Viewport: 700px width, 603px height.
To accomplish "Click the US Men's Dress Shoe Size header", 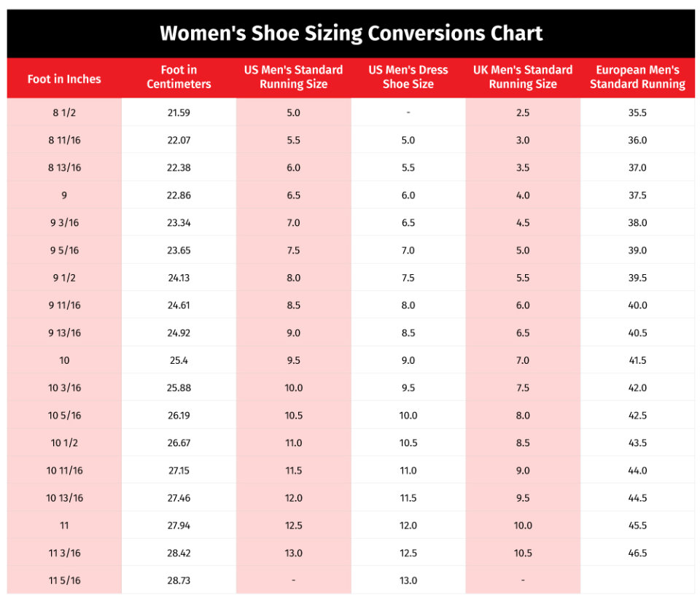I will point(408,77).
